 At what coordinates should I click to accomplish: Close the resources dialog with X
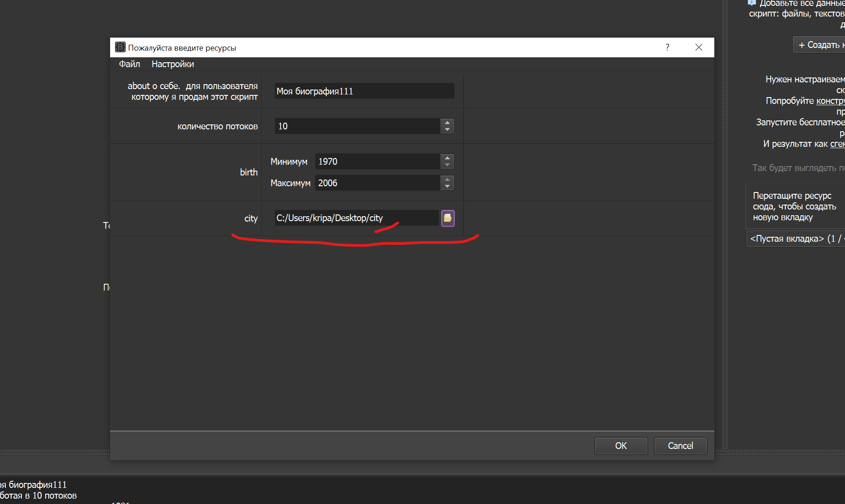(699, 47)
